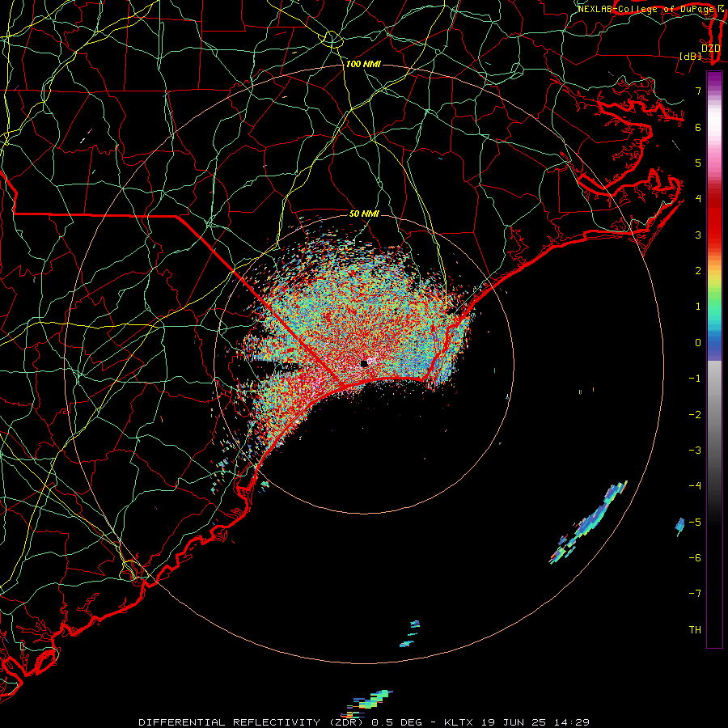Click the "0" value on the color scale
The width and height of the screenshot is (728, 728).
(x=698, y=343)
